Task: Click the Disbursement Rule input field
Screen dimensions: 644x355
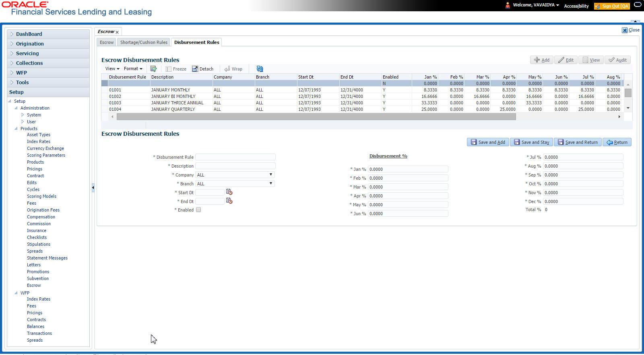Action: [235, 157]
